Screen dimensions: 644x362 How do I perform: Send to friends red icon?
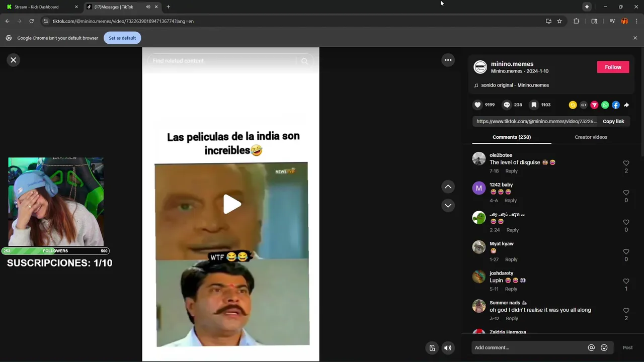coord(594,105)
